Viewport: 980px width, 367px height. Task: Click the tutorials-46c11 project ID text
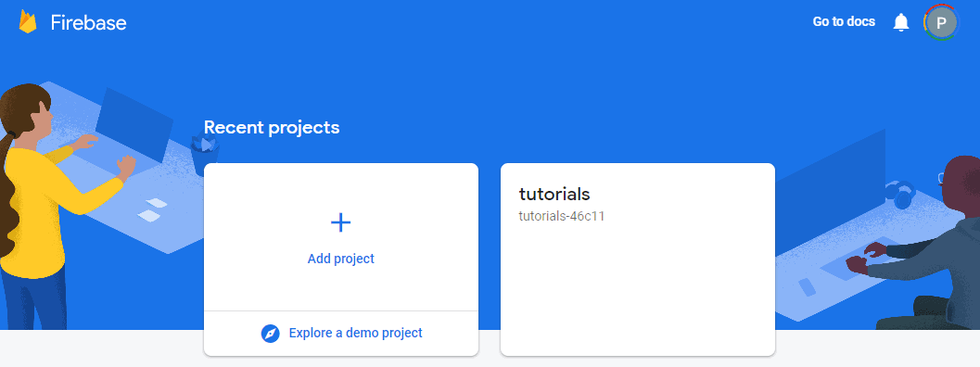pyautogui.click(x=561, y=217)
